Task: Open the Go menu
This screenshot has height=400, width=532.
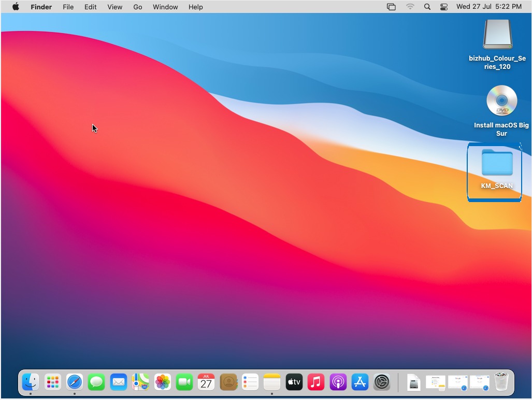Action: (x=138, y=7)
